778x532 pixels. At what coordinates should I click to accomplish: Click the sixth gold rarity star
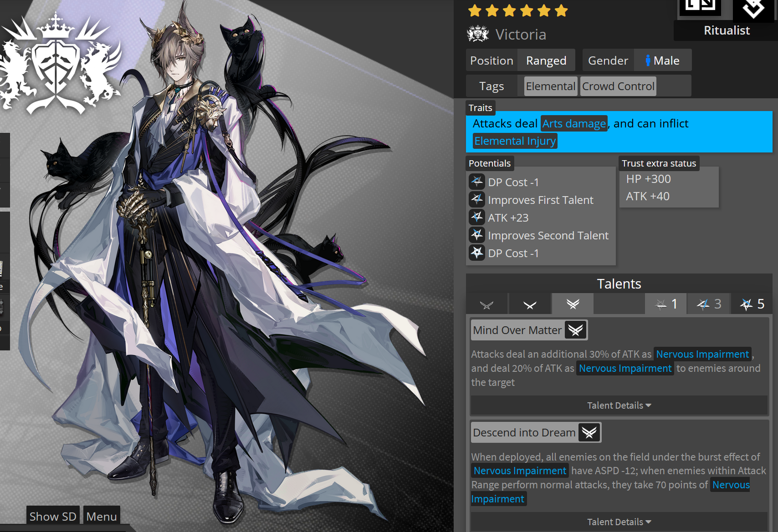coord(561,10)
